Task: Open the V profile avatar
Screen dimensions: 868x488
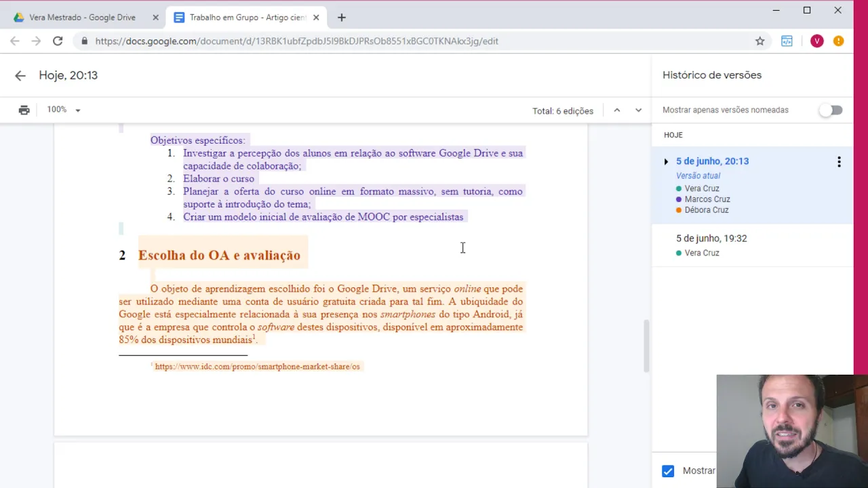Action: 817,41
